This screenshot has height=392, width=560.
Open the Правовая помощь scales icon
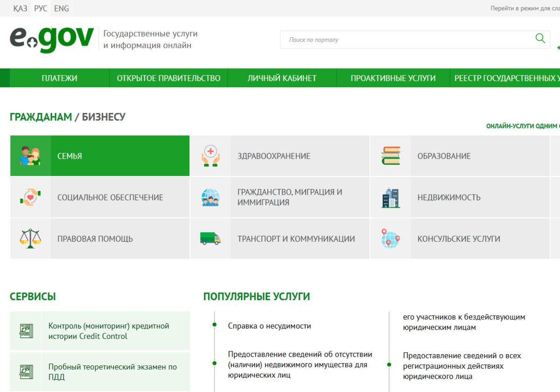click(x=30, y=238)
